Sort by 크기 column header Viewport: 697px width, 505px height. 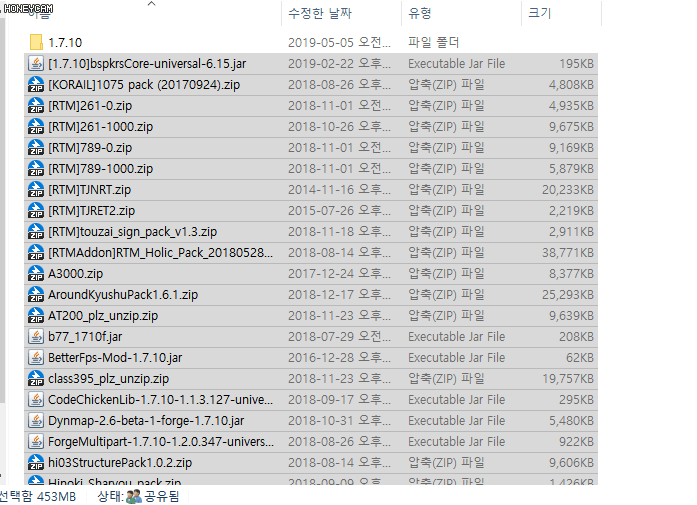(539, 13)
